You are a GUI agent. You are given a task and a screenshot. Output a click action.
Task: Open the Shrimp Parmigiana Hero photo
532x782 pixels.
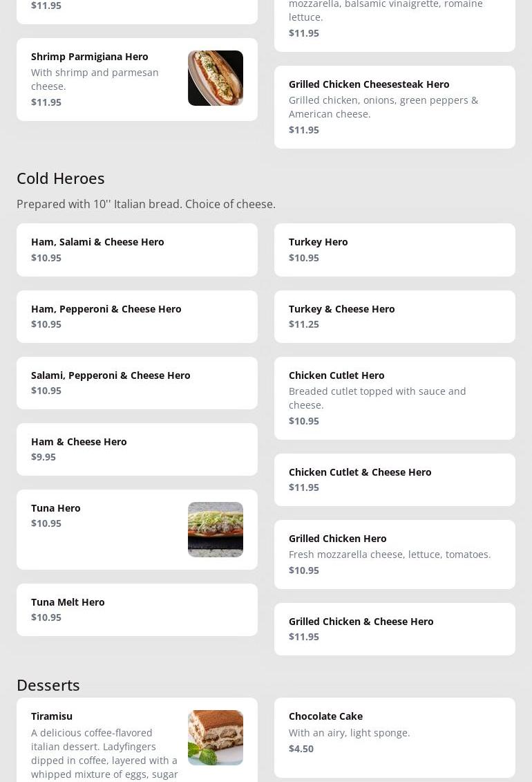(x=215, y=78)
